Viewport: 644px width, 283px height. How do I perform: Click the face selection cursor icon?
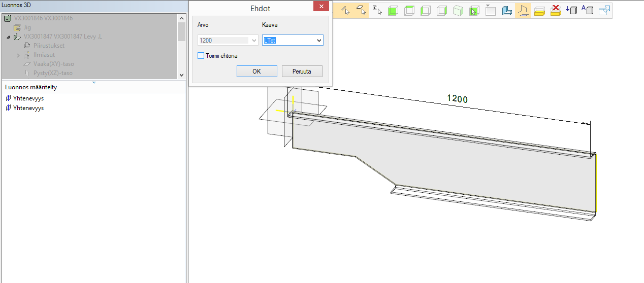click(x=361, y=10)
